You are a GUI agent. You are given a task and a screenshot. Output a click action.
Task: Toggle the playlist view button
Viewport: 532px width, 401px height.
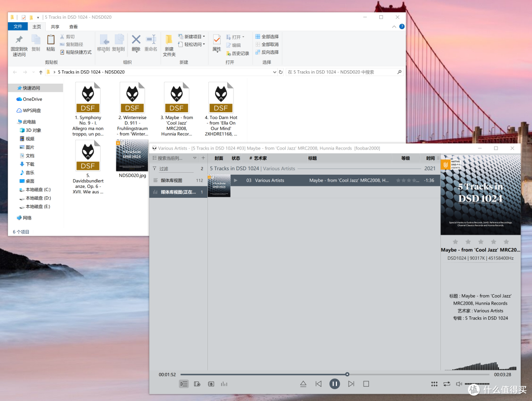pos(184,384)
